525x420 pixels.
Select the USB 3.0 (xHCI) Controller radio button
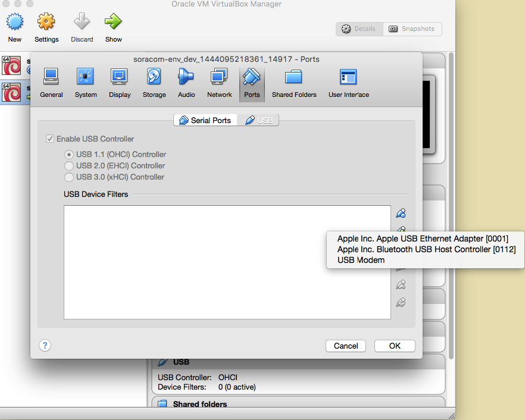[x=68, y=177]
